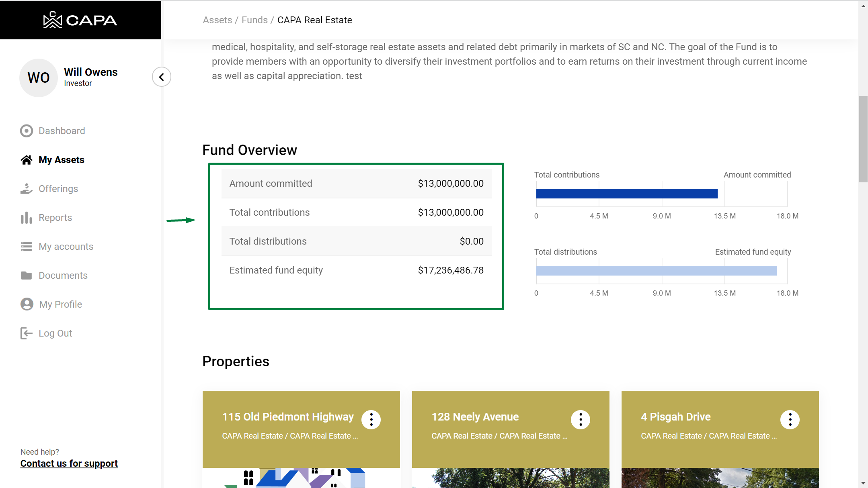Click the My Assets house icon
This screenshot has width=868, height=488.
point(27,160)
